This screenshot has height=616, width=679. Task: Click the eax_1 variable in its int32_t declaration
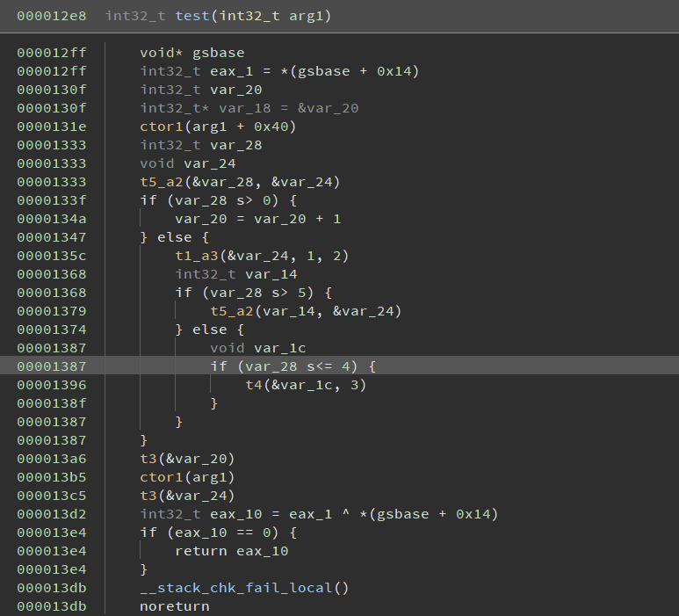[232, 71]
